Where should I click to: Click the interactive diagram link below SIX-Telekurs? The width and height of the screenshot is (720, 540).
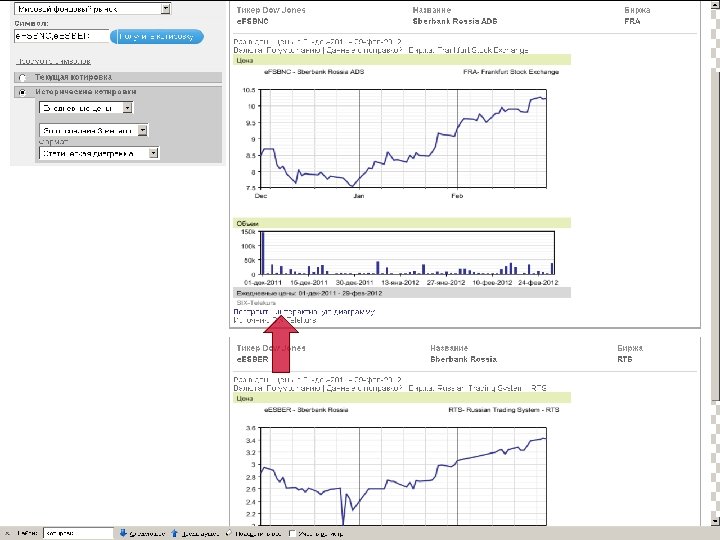[x=304, y=311]
